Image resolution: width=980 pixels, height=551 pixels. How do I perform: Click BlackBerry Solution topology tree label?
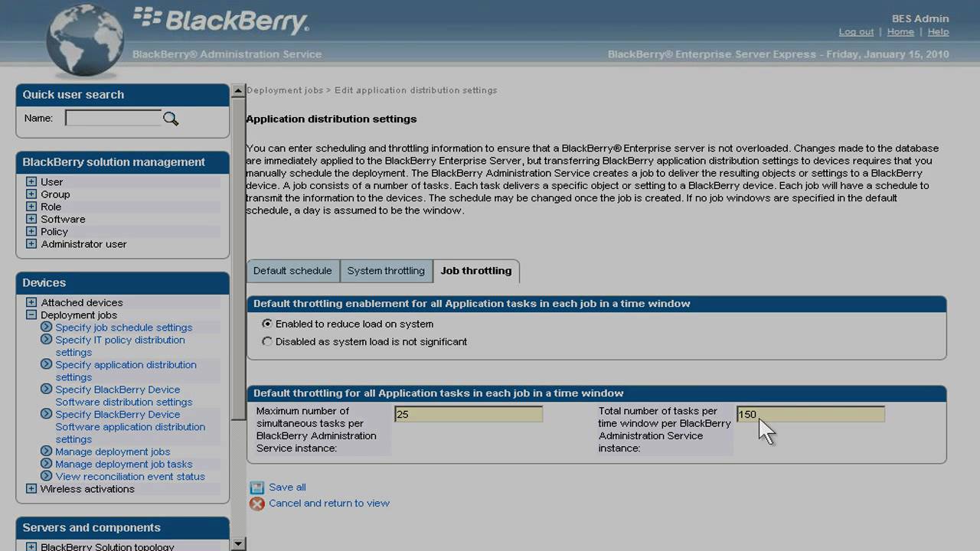[107, 546]
